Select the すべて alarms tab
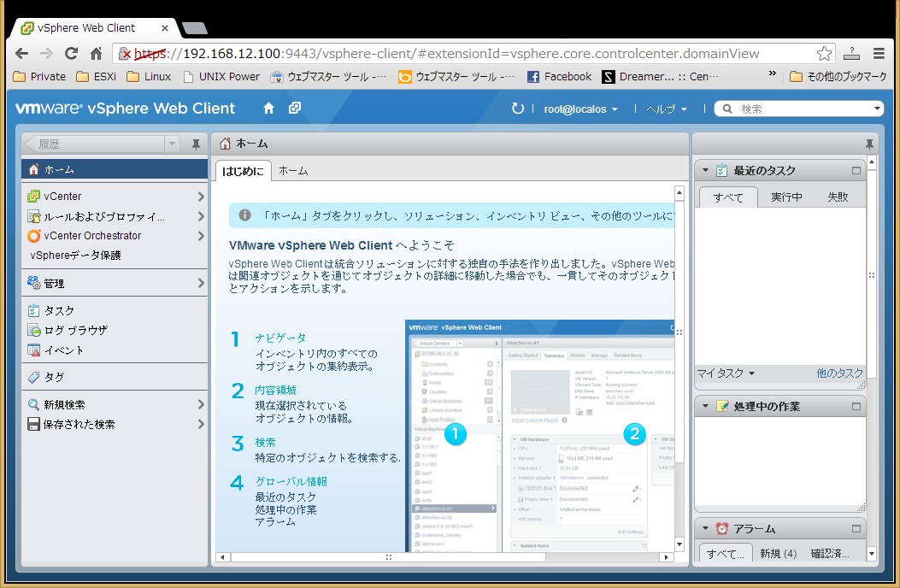The height and width of the screenshot is (588, 900). pos(726,554)
